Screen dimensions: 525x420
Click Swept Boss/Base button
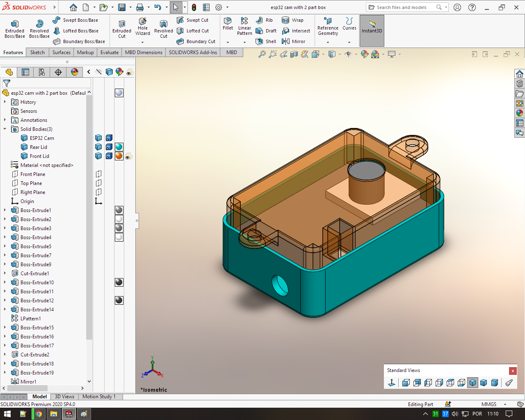[75, 20]
